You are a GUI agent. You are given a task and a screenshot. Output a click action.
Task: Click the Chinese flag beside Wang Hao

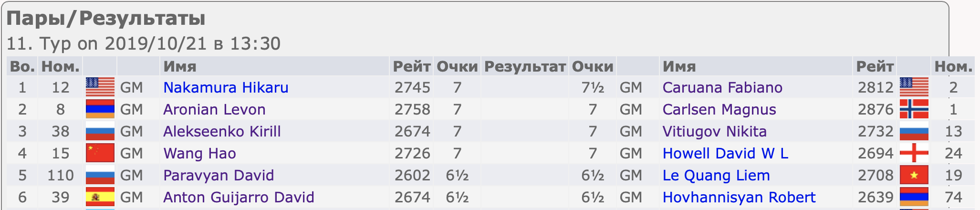100,153
